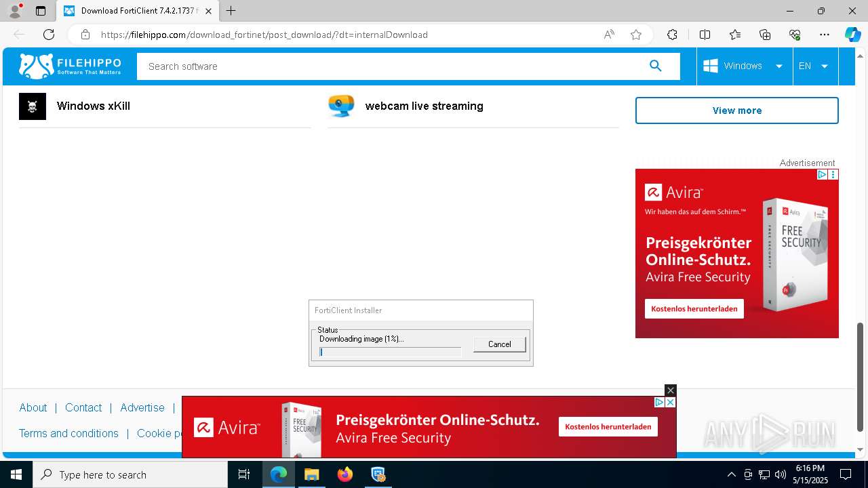
Task: Open a new browser tab
Action: pyautogui.click(x=231, y=11)
